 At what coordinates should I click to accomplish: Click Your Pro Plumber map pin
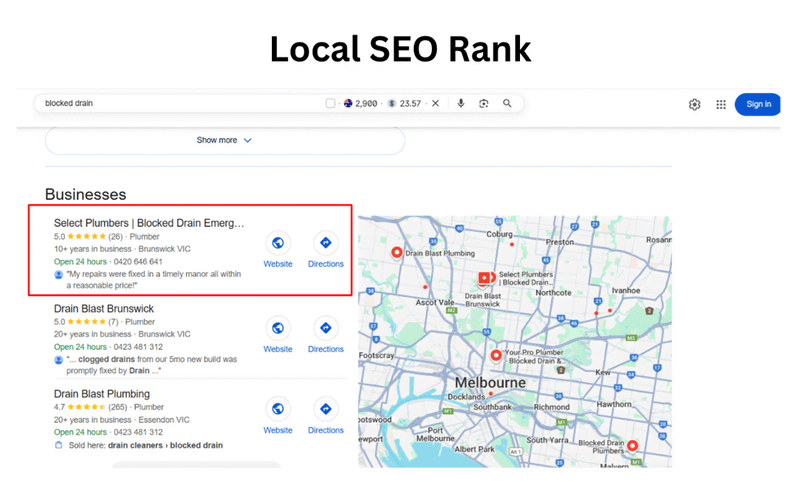point(495,355)
